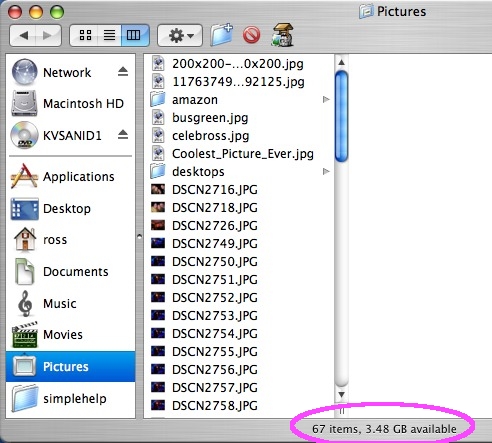Expand amazon folder disclosure arrow
Screen dimensions: 492x443
click(326, 99)
